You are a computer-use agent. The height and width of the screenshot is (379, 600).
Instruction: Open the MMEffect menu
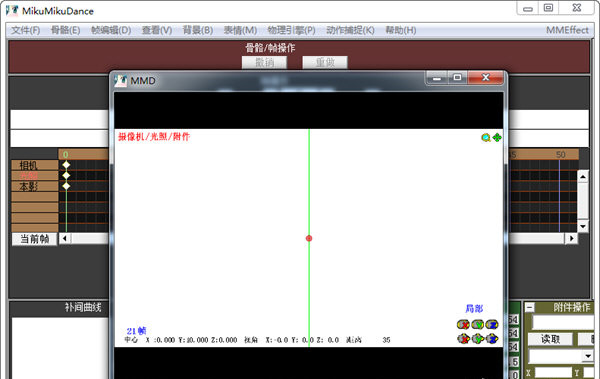point(567,30)
